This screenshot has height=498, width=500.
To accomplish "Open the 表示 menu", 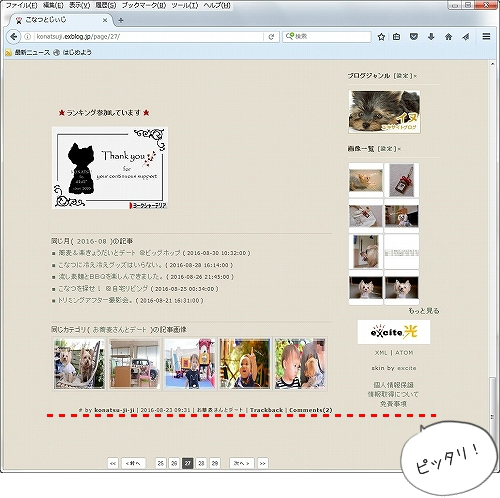I will 79,5.
